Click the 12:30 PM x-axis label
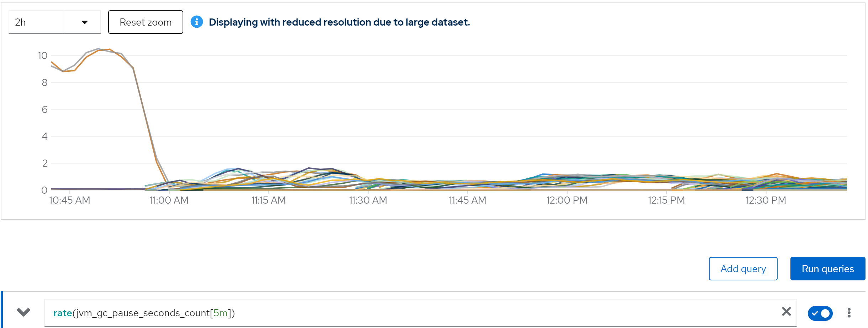868x328 pixels. coord(766,200)
